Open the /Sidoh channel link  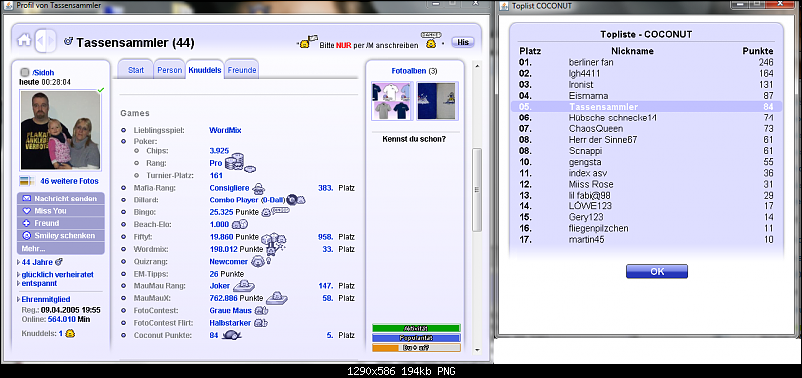(43, 73)
